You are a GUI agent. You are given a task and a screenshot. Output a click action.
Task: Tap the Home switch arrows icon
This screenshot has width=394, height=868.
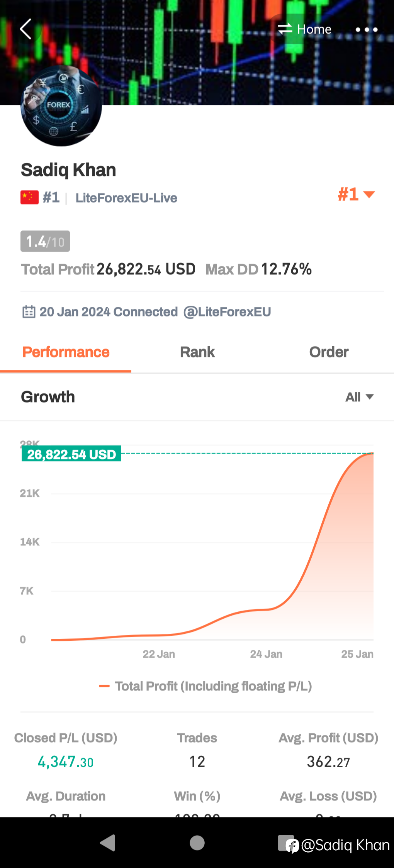pos(285,29)
